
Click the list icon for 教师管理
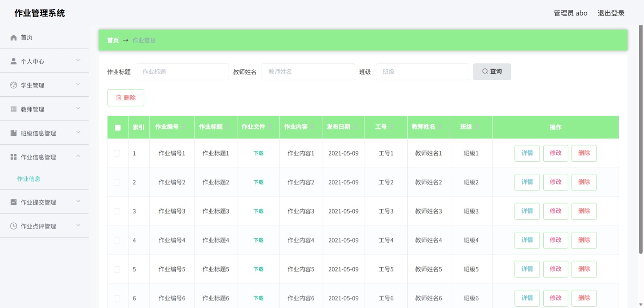(x=14, y=109)
